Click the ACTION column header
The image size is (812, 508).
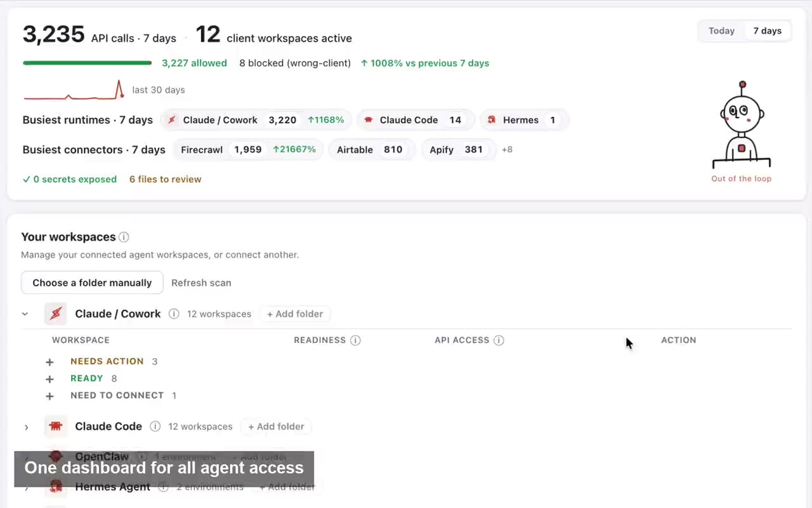coord(679,340)
